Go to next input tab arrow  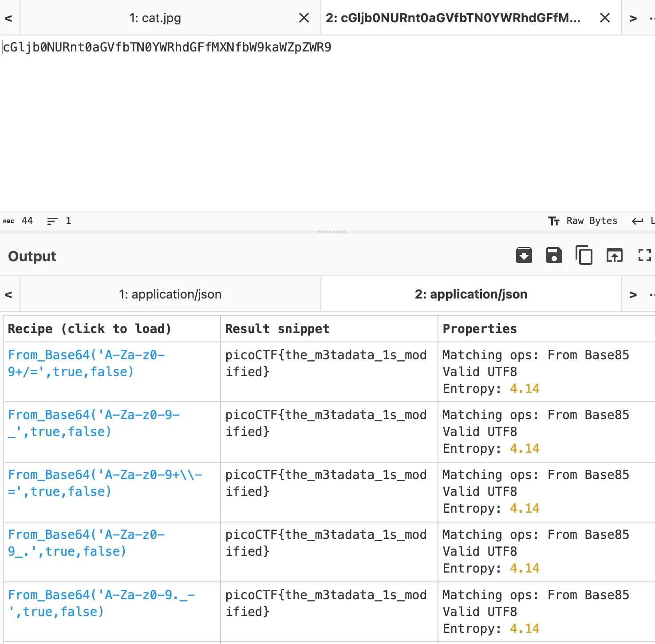633,18
